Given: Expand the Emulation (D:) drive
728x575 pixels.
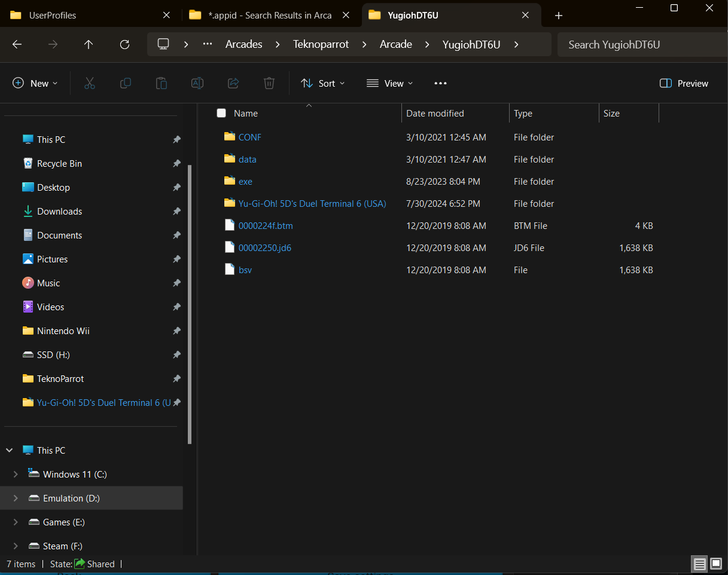Looking at the screenshot, I should 16,498.
